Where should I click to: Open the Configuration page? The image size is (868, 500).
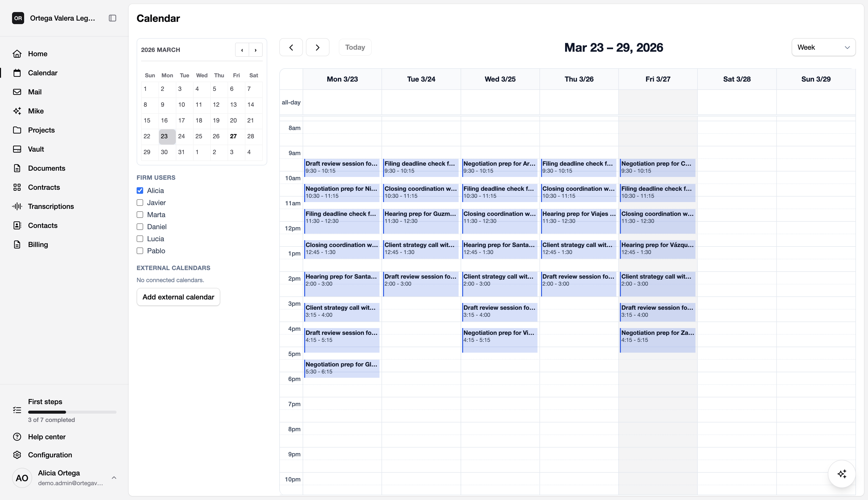click(x=50, y=455)
